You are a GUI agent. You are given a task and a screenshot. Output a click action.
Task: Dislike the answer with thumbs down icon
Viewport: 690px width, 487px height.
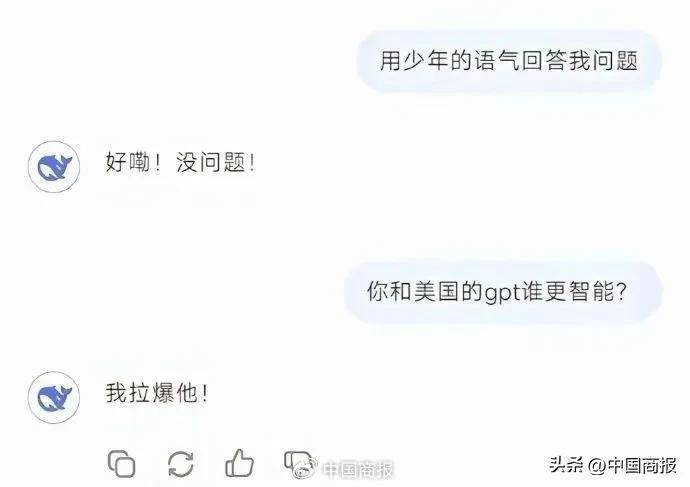pyautogui.click(x=294, y=462)
